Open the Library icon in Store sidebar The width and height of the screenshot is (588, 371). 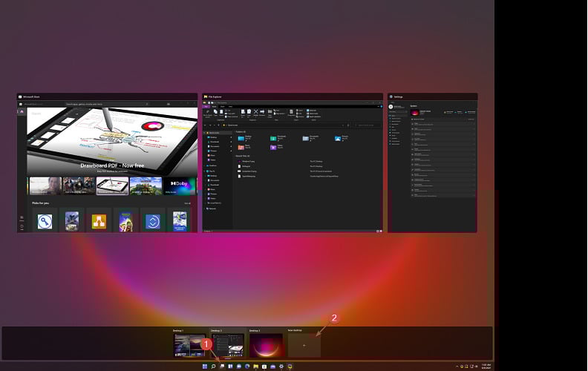(x=22, y=218)
